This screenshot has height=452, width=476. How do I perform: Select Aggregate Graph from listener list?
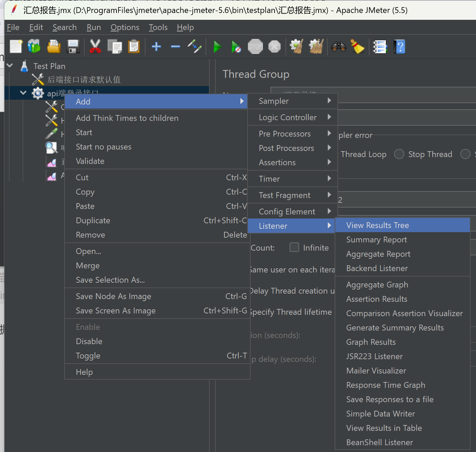[403, 285]
